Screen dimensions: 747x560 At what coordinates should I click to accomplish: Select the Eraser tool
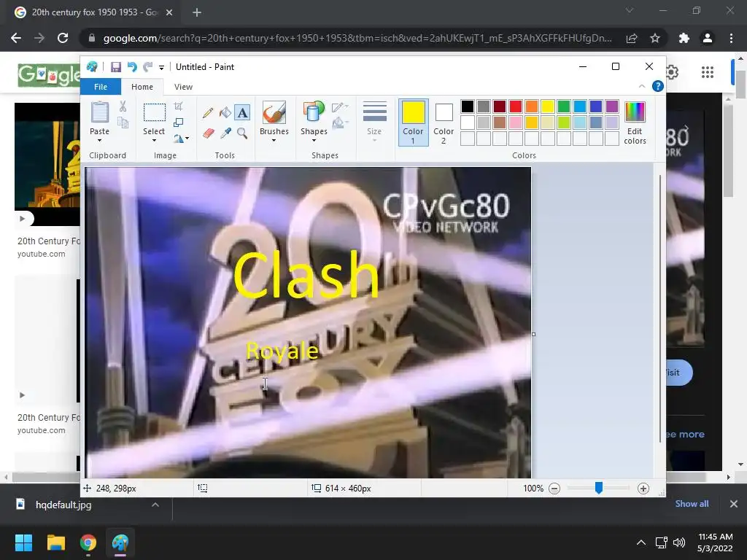(208, 133)
